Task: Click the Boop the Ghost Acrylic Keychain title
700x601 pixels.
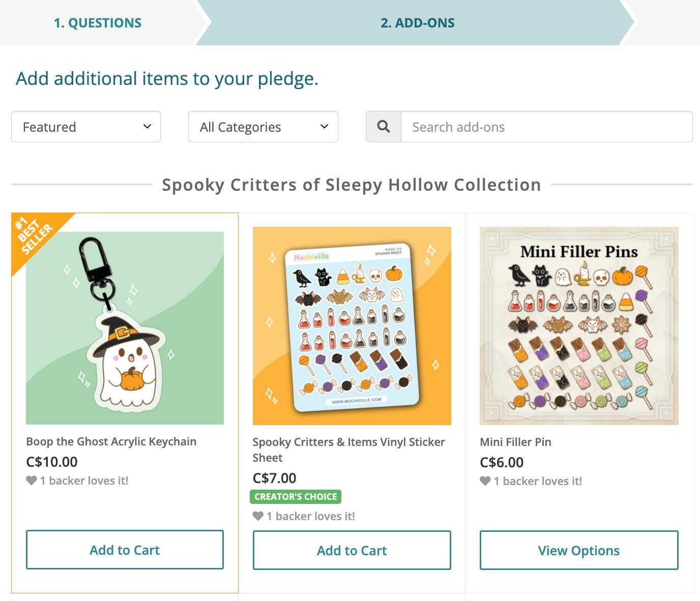Action: [x=111, y=441]
